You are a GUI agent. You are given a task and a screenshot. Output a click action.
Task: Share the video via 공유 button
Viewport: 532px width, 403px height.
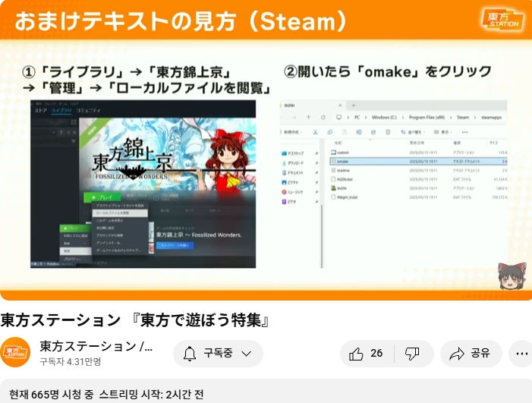click(x=471, y=354)
